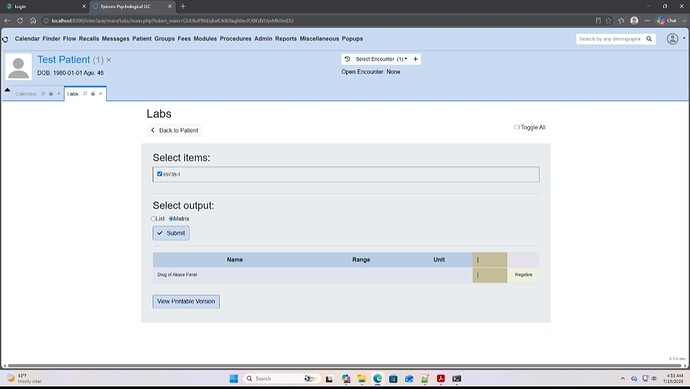Image resolution: width=690 pixels, height=389 pixels.
Task: Collapse the patient header with up arrow
Action: click(7, 90)
